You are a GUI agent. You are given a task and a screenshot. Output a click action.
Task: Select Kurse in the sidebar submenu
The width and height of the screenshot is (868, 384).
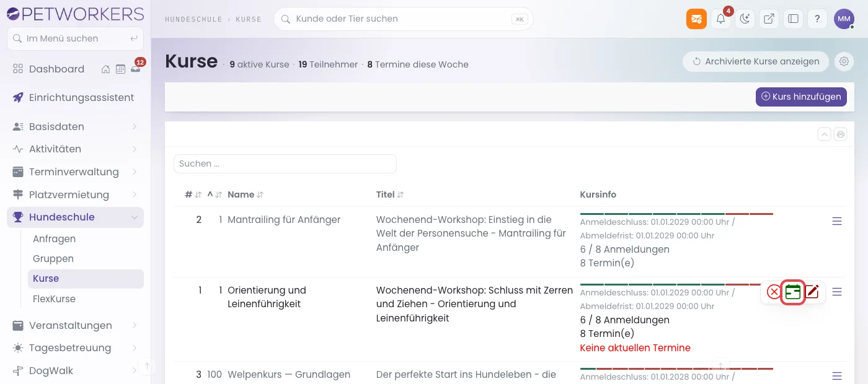[86, 279]
